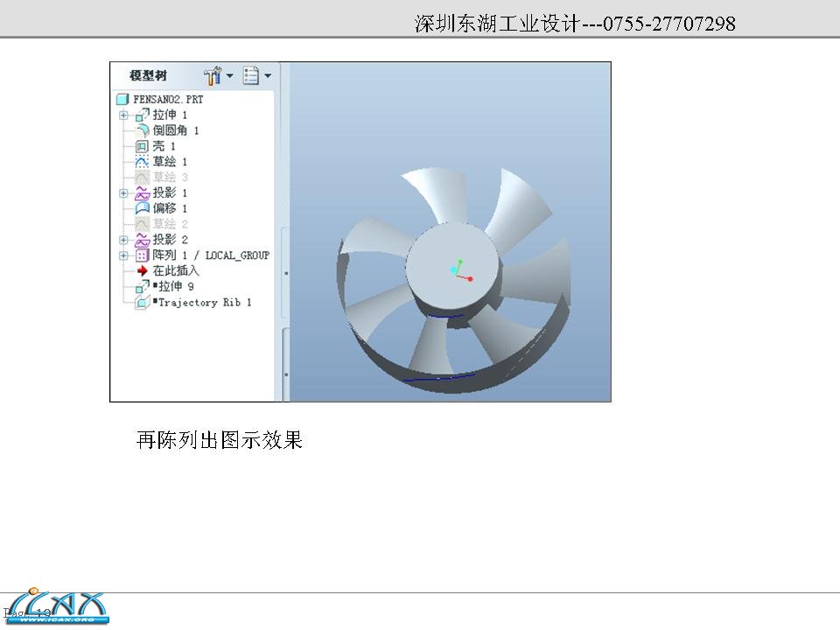
Task: Select 拉伸 1 feature label
Action: 170,115
